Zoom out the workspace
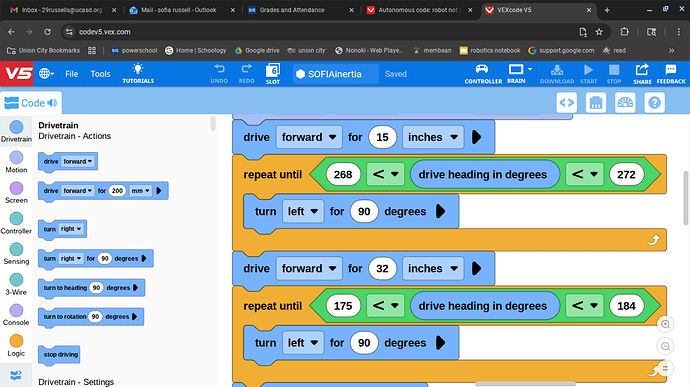690x387 pixels. pos(665,346)
